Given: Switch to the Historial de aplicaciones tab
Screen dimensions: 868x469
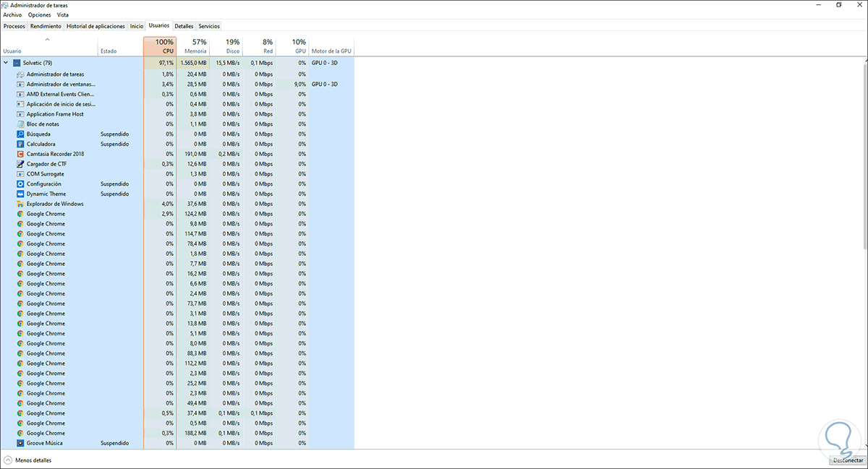Looking at the screenshot, I should pos(95,26).
